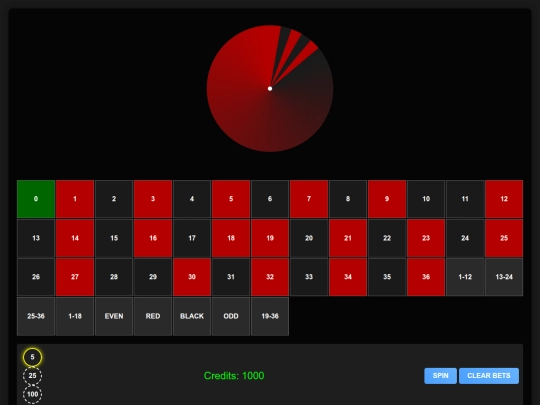Bet on black number 17

point(192,238)
